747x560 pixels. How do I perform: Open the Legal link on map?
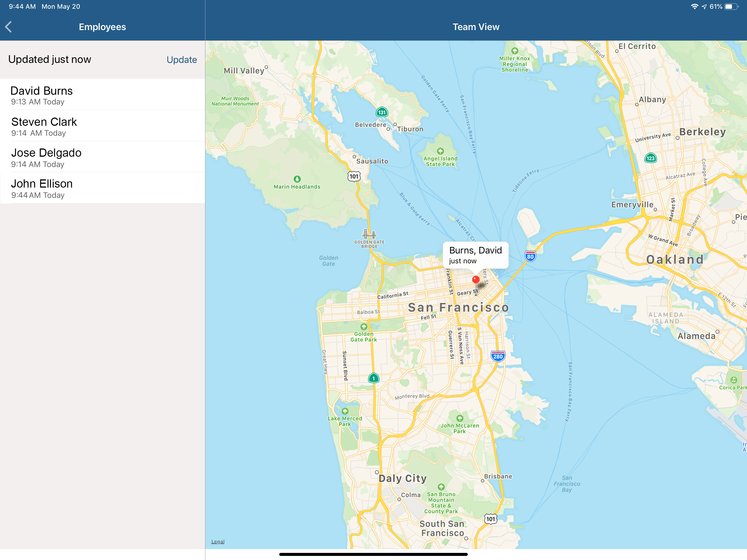coord(218,541)
